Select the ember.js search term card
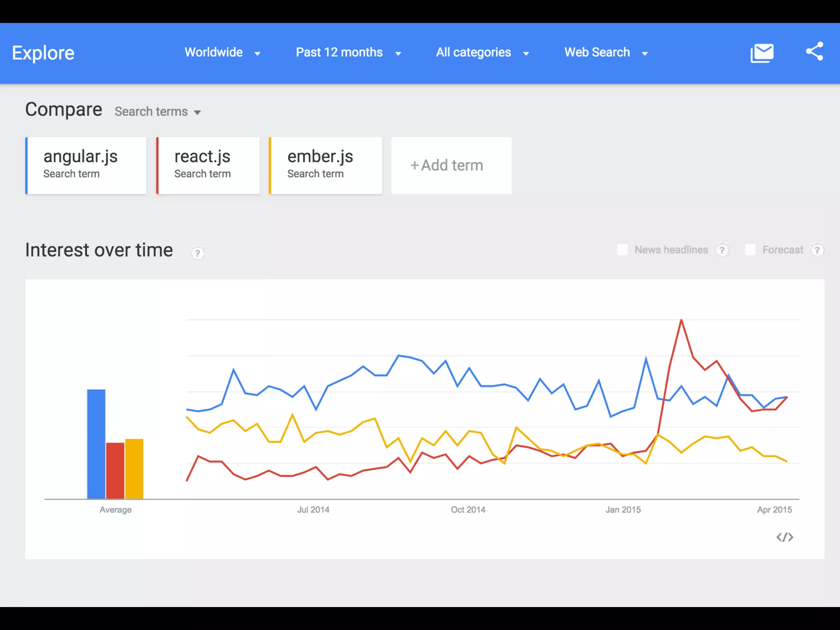 coord(326,165)
